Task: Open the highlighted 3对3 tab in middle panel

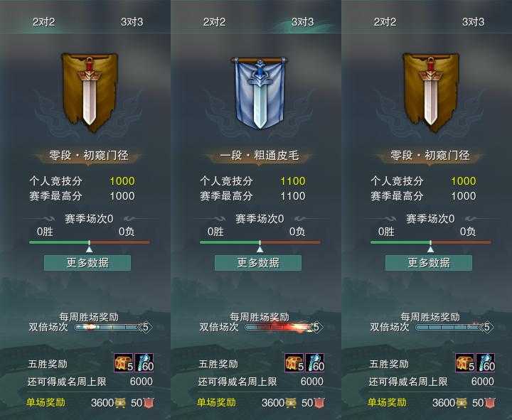Action: (302, 22)
